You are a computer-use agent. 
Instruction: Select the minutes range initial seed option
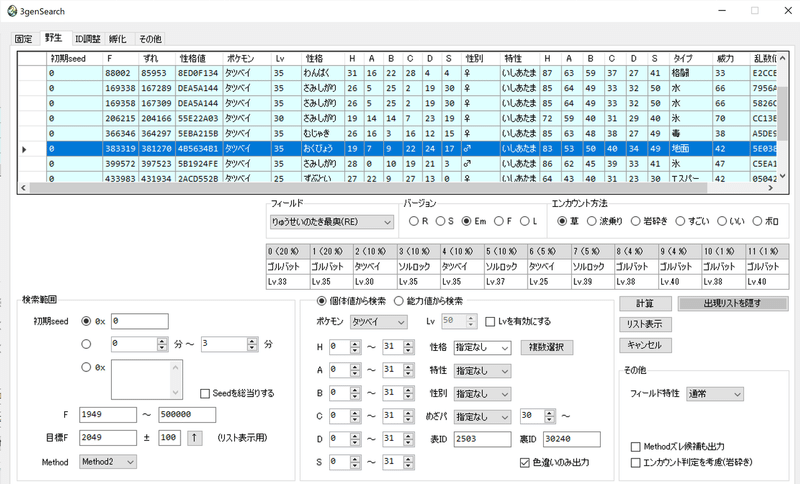86,344
